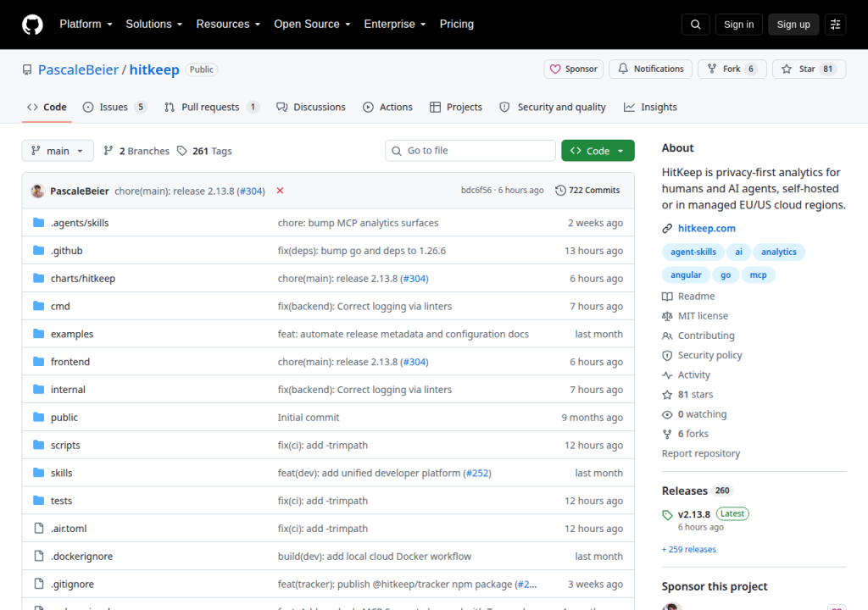Open the + 259 releases link
868x610 pixels.
click(x=688, y=550)
